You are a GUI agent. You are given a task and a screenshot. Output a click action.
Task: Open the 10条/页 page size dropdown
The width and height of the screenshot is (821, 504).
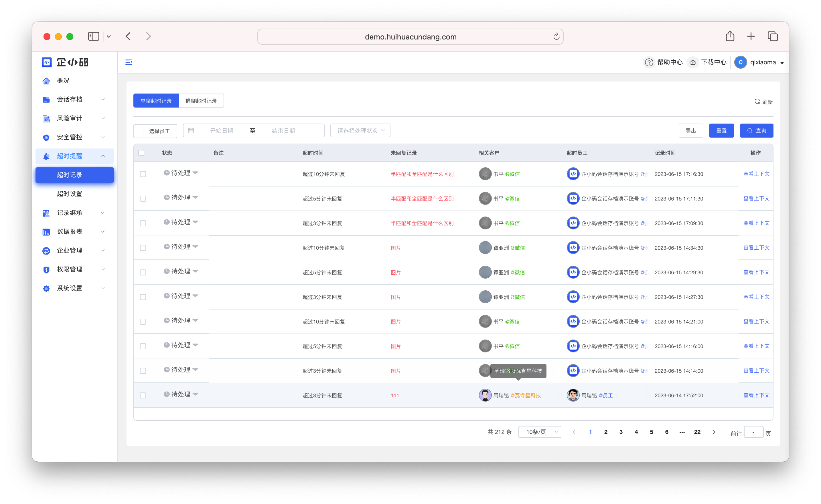pyautogui.click(x=539, y=432)
